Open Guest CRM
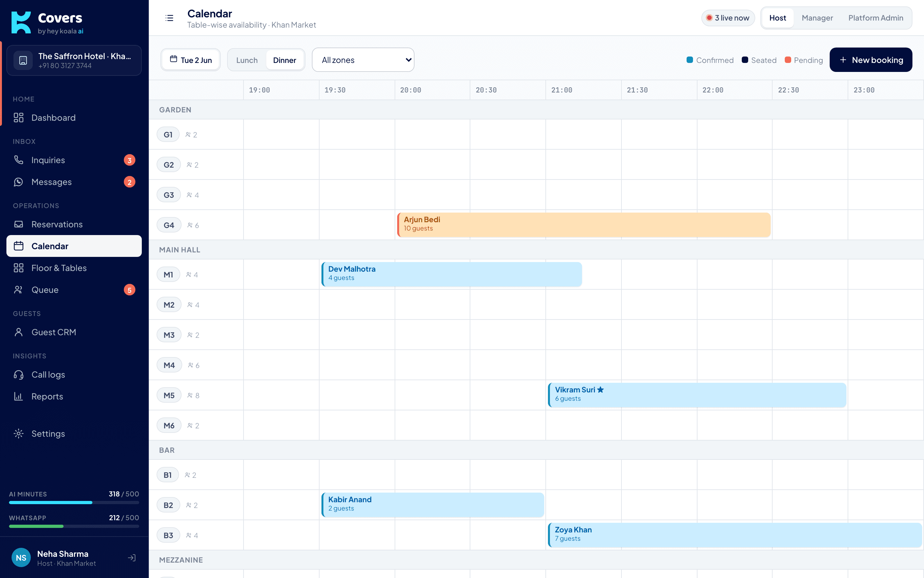 tap(74, 332)
